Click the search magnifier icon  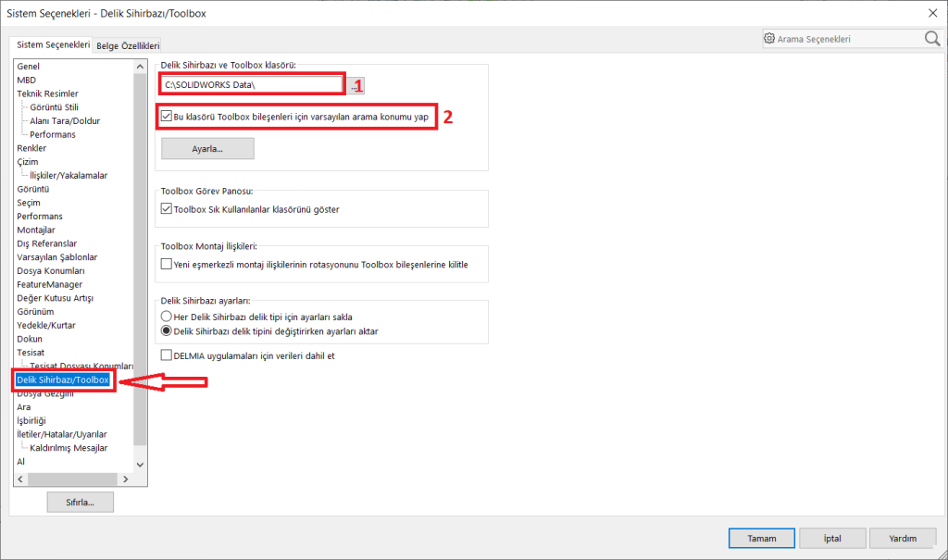point(931,39)
